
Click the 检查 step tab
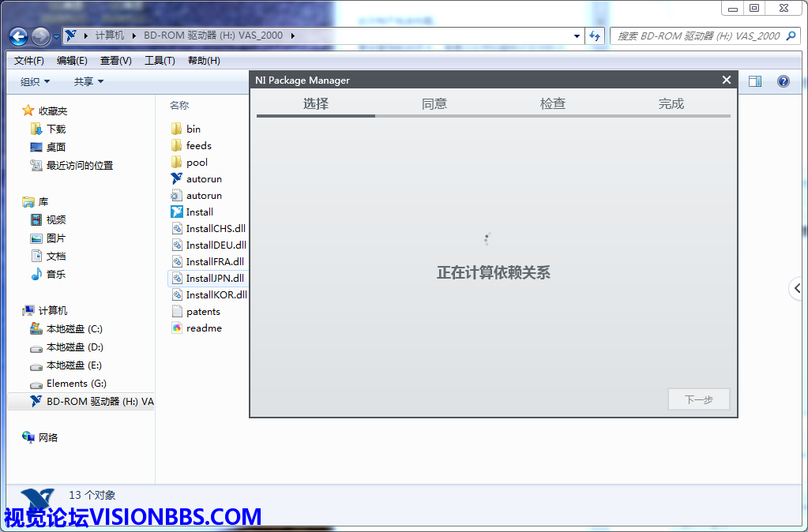click(x=553, y=104)
